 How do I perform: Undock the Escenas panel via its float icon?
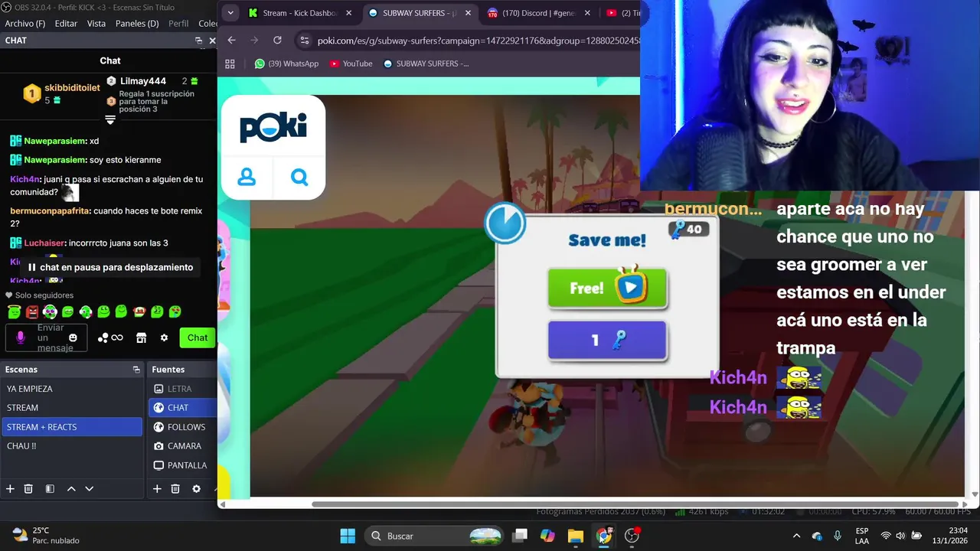click(x=136, y=369)
